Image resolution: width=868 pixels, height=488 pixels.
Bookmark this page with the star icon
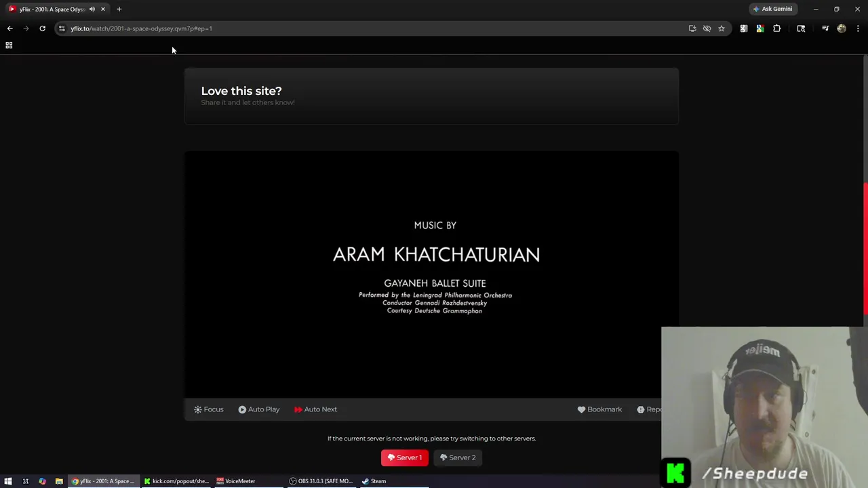[x=722, y=28]
